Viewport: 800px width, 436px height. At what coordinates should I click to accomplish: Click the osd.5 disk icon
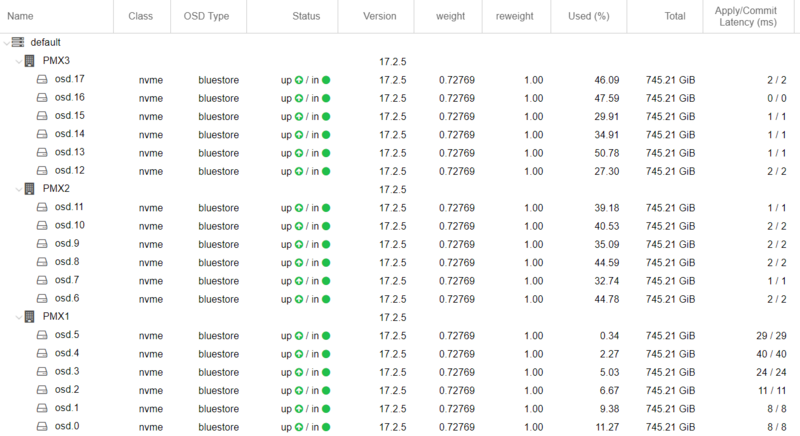(42, 335)
